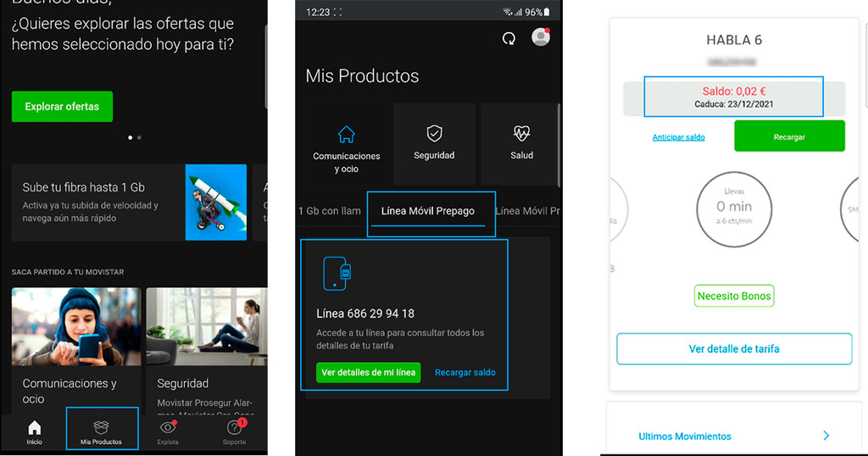
Task: Select the Seguridad shield tile
Action: tap(434, 144)
